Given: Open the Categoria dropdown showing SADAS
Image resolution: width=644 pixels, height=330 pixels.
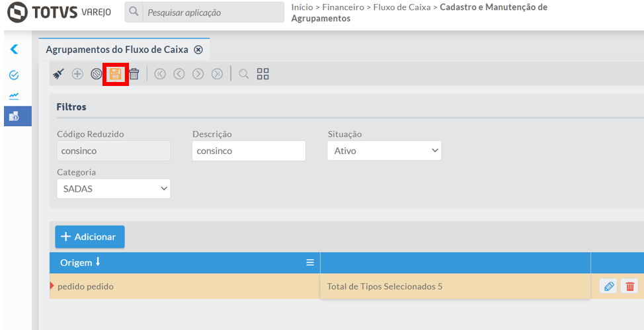Looking at the screenshot, I should (113, 188).
